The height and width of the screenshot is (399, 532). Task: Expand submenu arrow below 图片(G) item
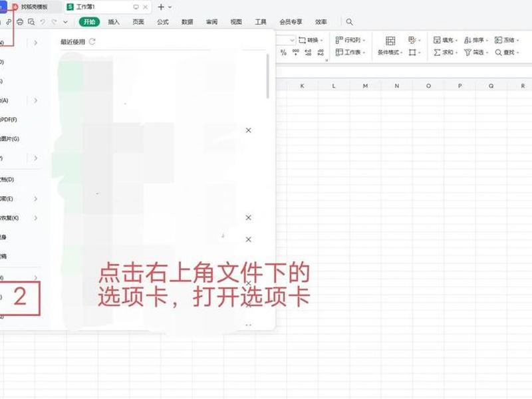pyautogui.click(x=35, y=158)
